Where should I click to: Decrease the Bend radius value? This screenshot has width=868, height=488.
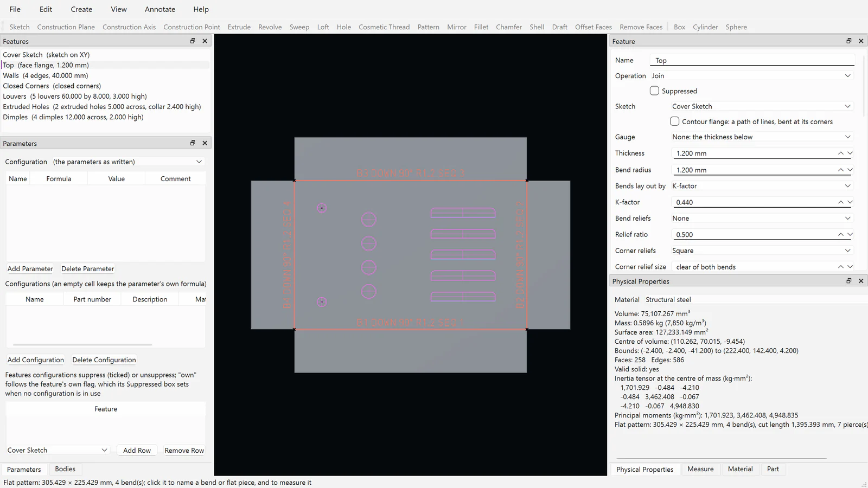(850, 170)
